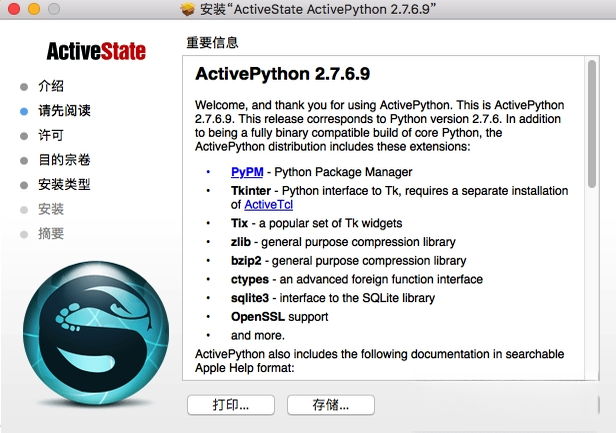The height and width of the screenshot is (433, 616).
Task: Click the vertical scrollbar thumb in readme
Action: [592, 124]
